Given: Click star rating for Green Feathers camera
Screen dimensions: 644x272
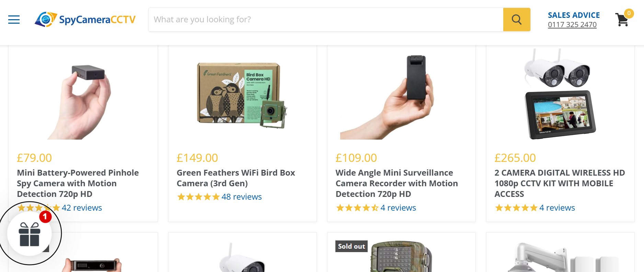Looking at the screenshot, I should 198,197.
